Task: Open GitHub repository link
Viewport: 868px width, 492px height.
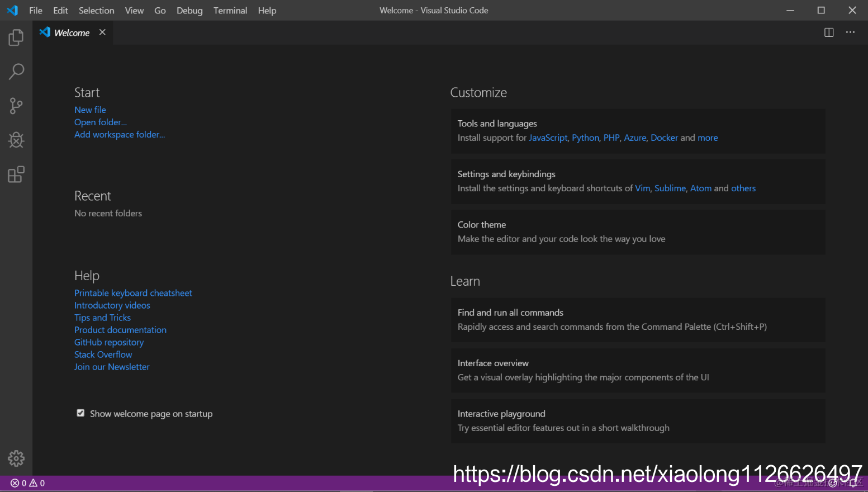Action: point(109,342)
